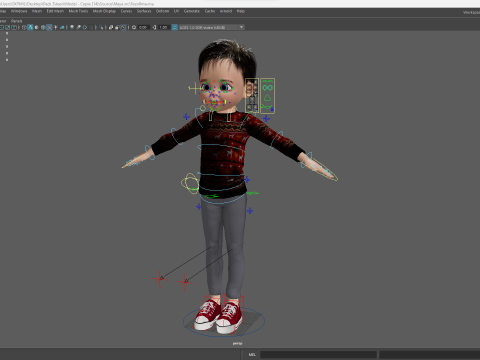
Task: Open the Help menu
Action: click(241, 11)
